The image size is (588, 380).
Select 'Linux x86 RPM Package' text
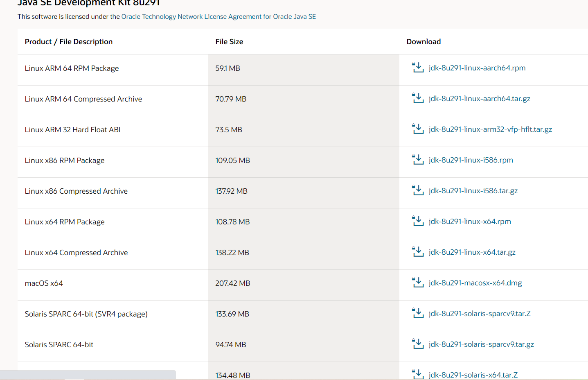pyautogui.click(x=65, y=161)
